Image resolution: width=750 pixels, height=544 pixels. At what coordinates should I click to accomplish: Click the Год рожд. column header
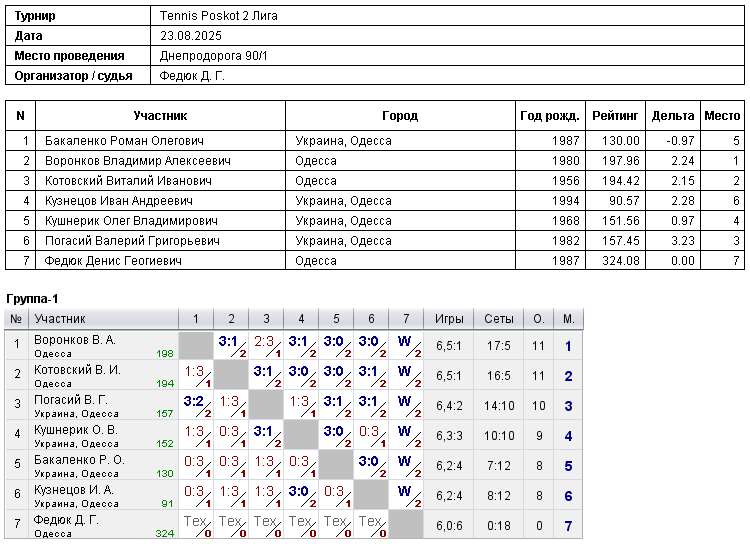coord(550,116)
